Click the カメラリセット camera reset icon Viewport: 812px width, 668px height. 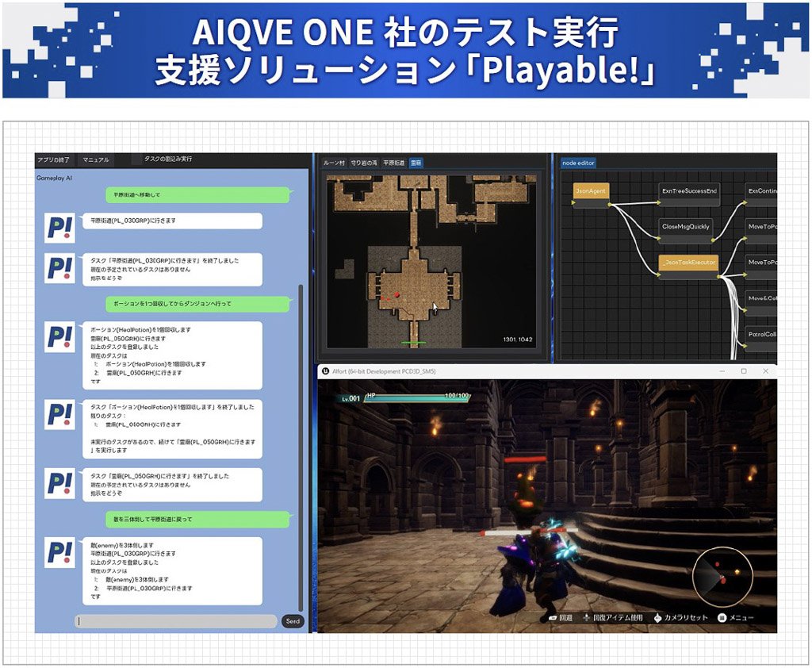coord(657,618)
